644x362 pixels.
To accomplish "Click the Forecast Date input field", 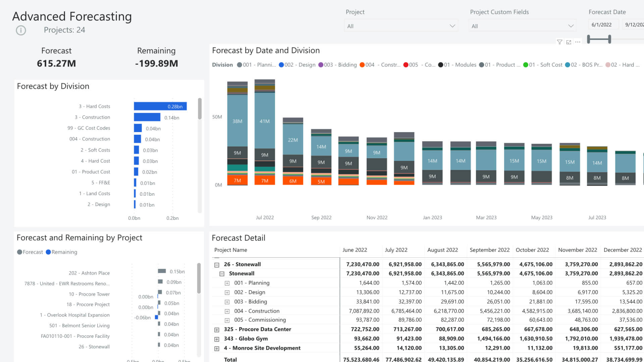I will tap(602, 25).
